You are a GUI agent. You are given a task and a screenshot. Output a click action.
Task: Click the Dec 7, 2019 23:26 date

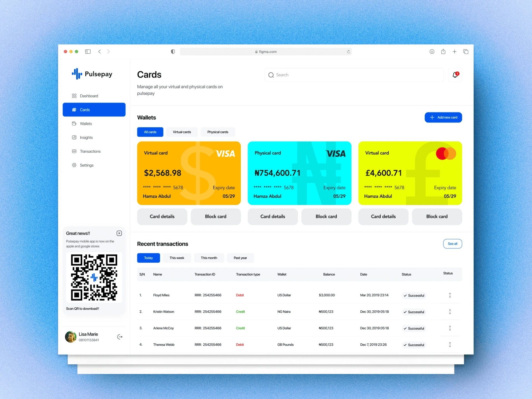(373, 345)
